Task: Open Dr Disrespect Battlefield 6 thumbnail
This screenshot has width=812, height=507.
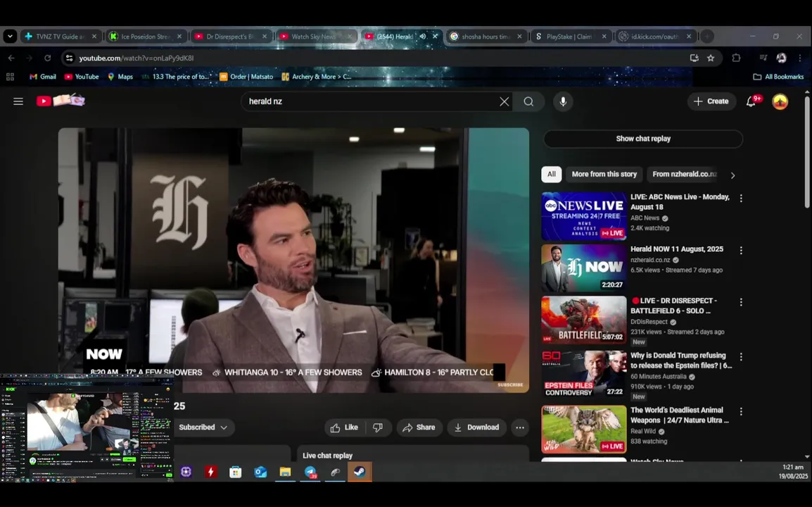Action: (x=583, y=320)
